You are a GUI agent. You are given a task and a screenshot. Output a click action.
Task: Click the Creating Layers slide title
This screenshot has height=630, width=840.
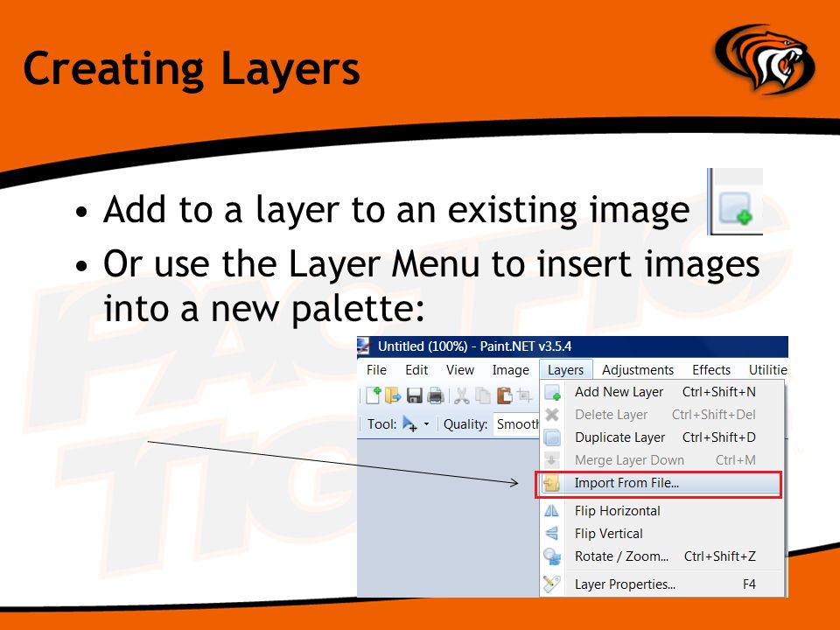tap(192, 70)
